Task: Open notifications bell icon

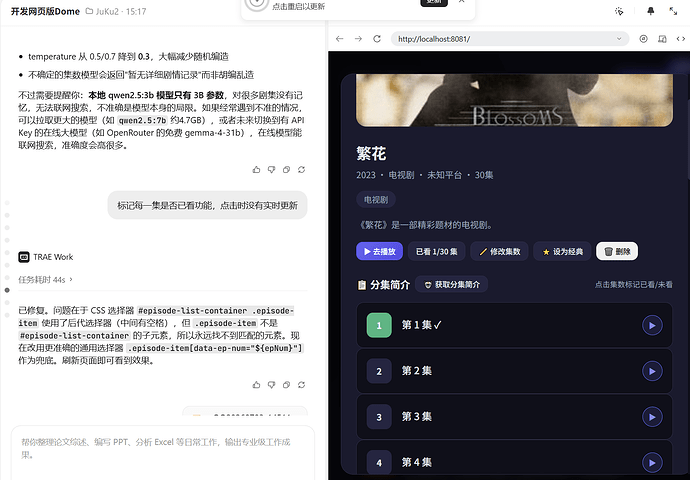Action: click(x=651, y=11)
